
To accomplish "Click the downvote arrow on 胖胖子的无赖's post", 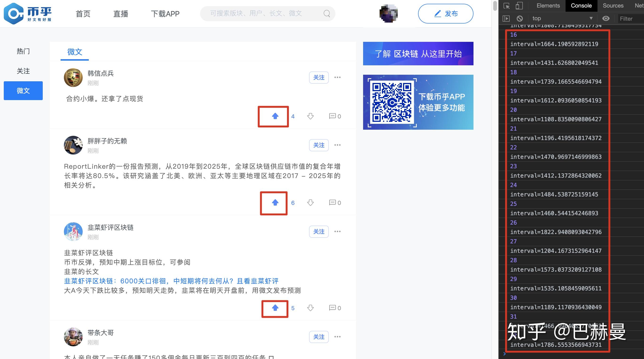I will click(x=310, y=202).
